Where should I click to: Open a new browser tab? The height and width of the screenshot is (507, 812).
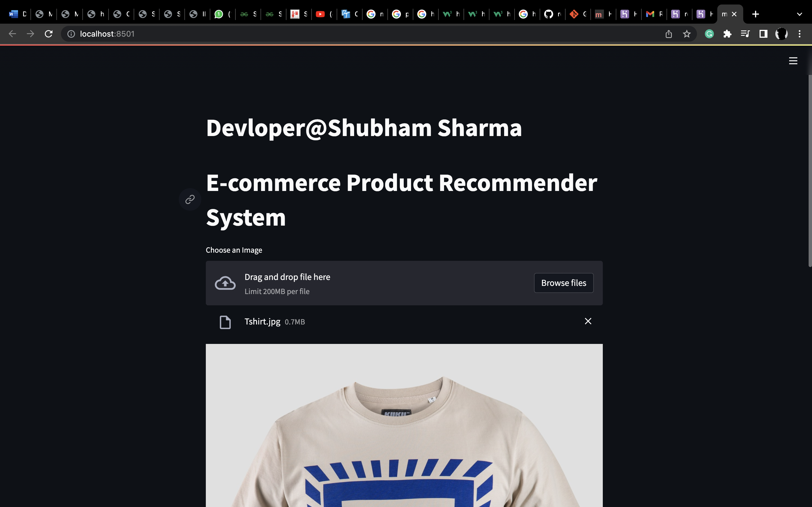coord(755,14)
